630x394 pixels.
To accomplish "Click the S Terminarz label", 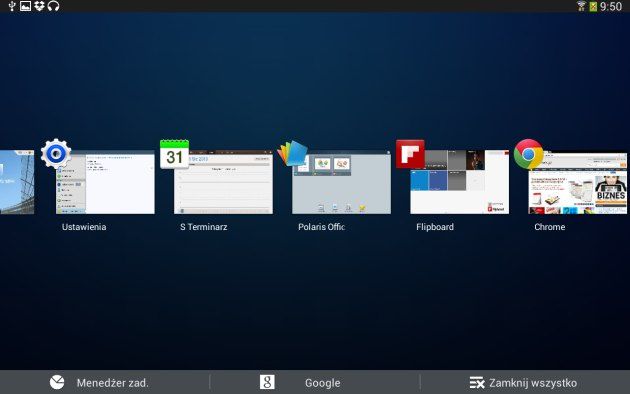I will click(204, 227).
